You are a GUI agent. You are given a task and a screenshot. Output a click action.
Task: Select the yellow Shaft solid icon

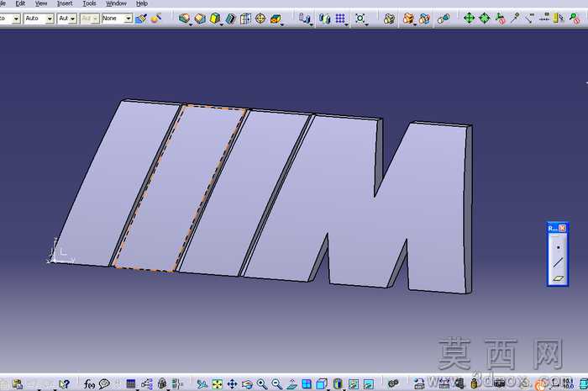tap(215, 18)
